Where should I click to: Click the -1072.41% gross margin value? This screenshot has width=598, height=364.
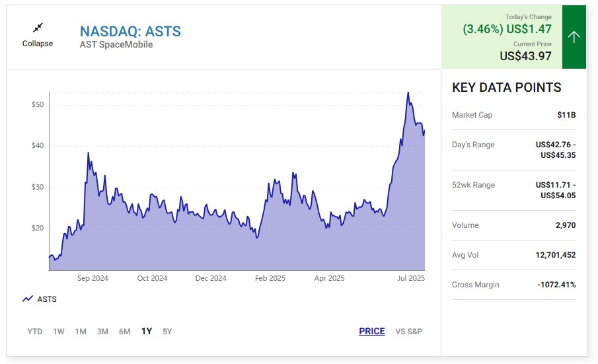click(556, 285)
